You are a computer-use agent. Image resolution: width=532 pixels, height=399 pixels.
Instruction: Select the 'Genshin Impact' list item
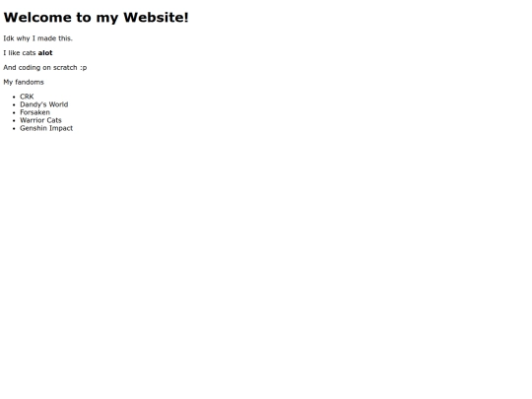pyautogui.click(x=46, y=128)
